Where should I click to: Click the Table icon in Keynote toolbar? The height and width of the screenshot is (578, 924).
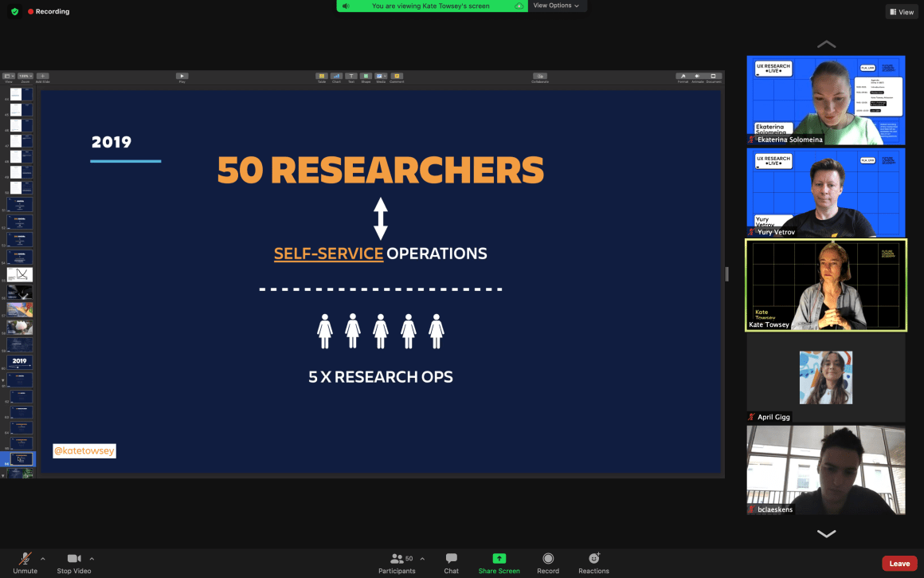(x=322, y=76)
